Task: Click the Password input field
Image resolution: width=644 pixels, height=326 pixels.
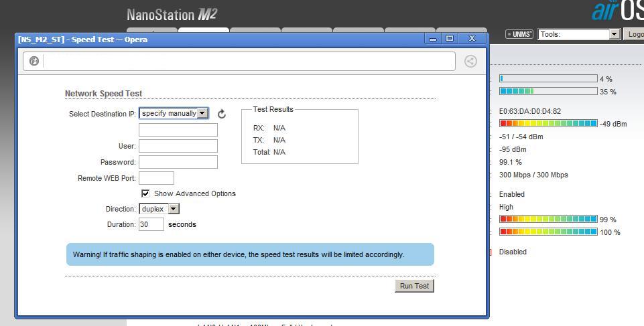Action: coord(178,162)
